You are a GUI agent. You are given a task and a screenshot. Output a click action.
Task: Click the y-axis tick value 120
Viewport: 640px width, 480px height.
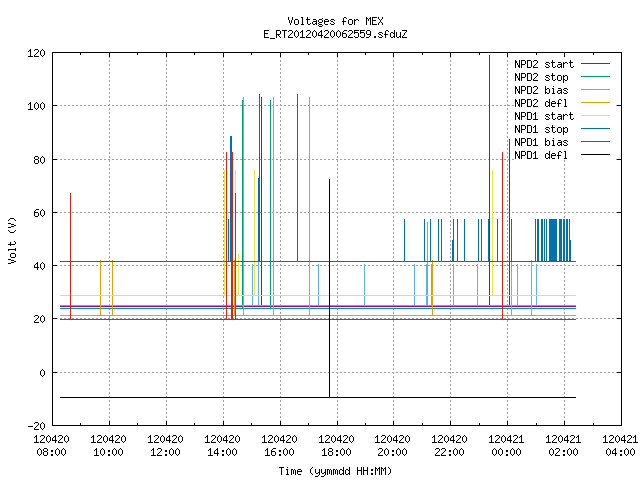point(36,53)
